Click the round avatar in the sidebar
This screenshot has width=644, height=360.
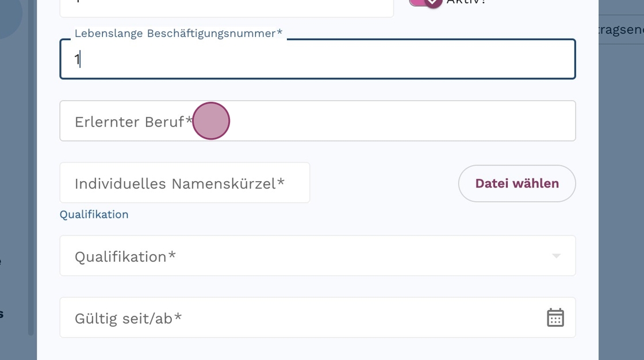[7, 14]
